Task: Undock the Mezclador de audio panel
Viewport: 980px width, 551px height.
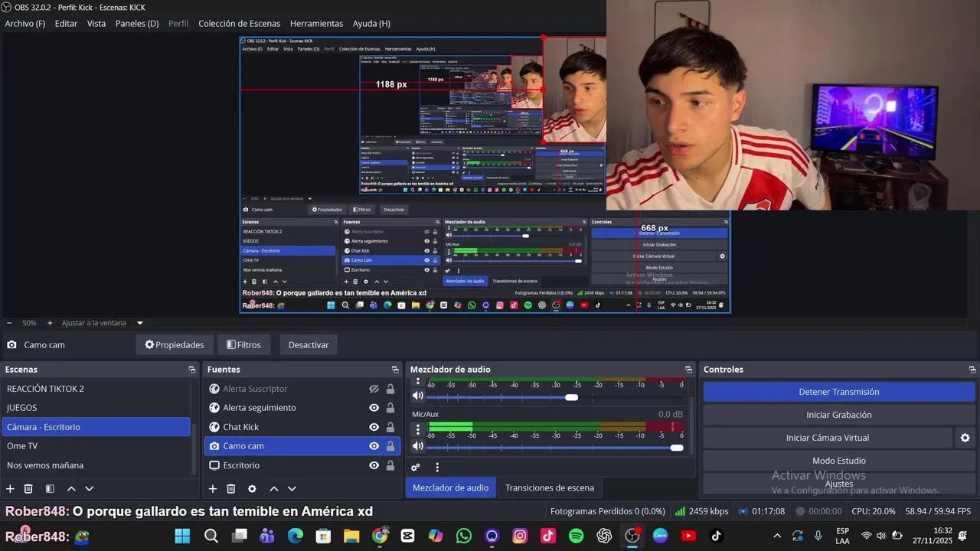Action: (688, 370)
